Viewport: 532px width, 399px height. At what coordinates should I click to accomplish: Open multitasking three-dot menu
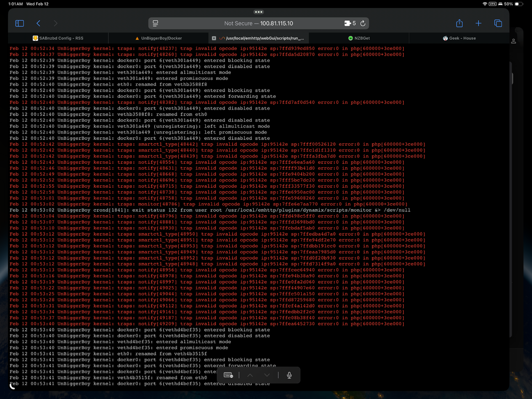click(x=259, y=12)
